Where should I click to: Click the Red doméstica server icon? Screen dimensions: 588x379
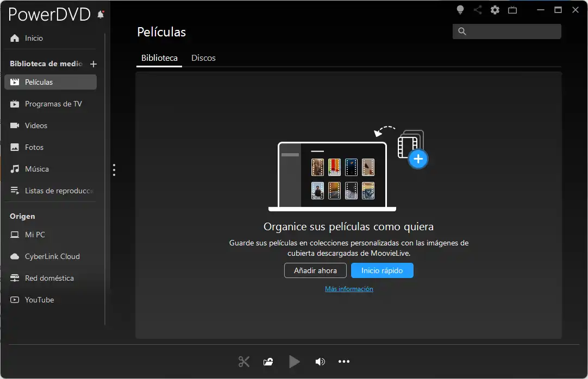tap(15, 278)
